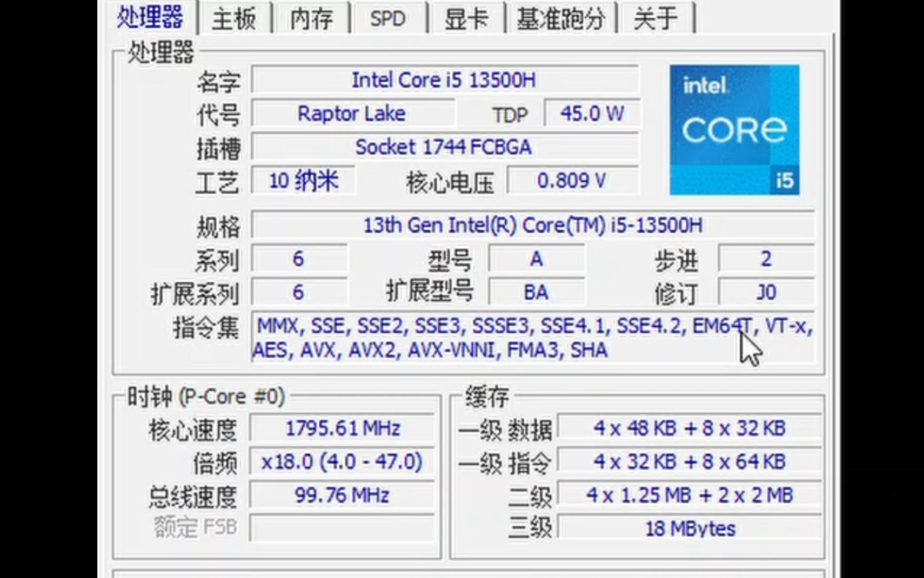
Task: Click the 13th Gen specification field
Action: point(533,225)
